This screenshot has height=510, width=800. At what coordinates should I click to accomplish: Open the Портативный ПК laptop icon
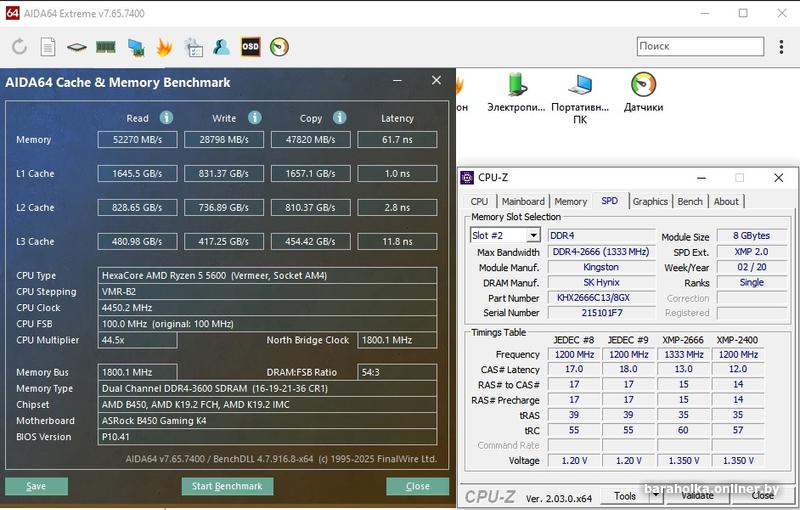(580, 85)
